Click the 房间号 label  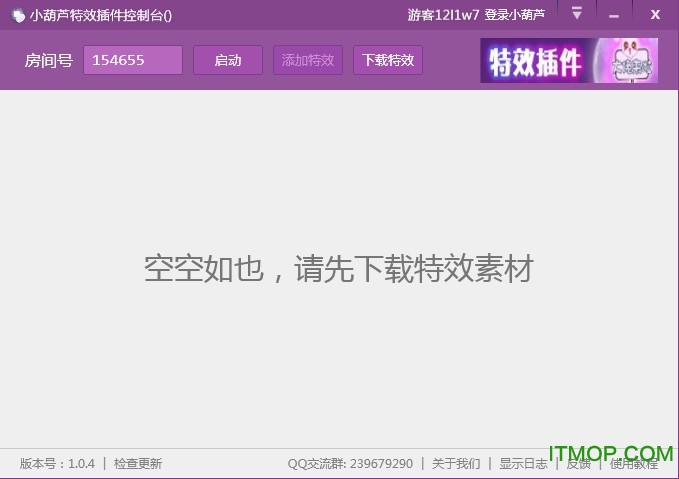coord(48,61)
